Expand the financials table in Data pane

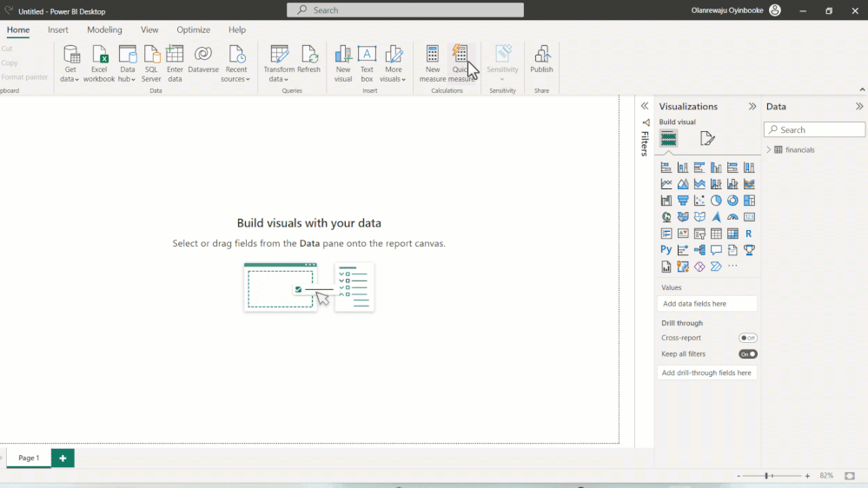click(768, 150)
